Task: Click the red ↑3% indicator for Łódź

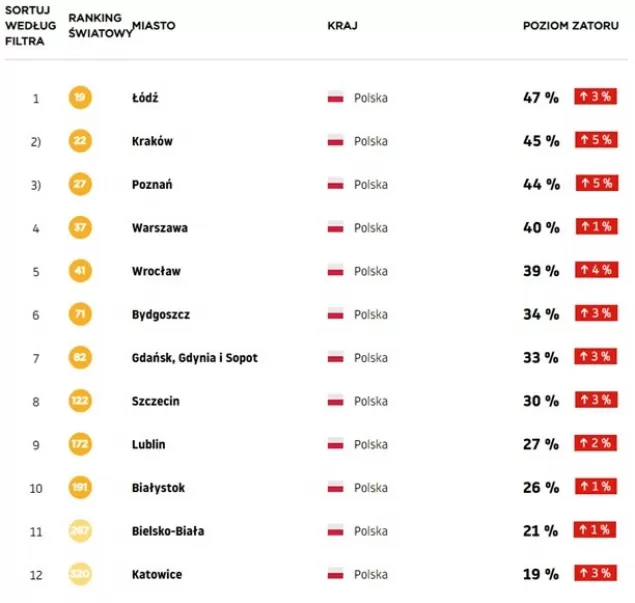Action: (595, 96)
